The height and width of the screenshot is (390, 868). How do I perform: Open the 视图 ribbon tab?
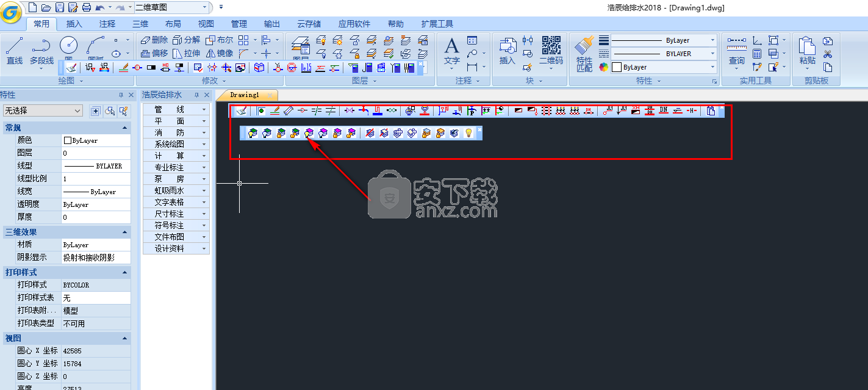(x=206, y=24)
